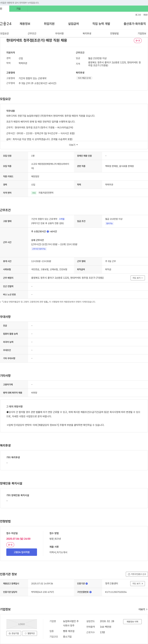Image resolution: width=148 pixels, height=644 pixels.
Task: Report via 거짓구인광고 신고 button
Action: (x=137, y=574)
